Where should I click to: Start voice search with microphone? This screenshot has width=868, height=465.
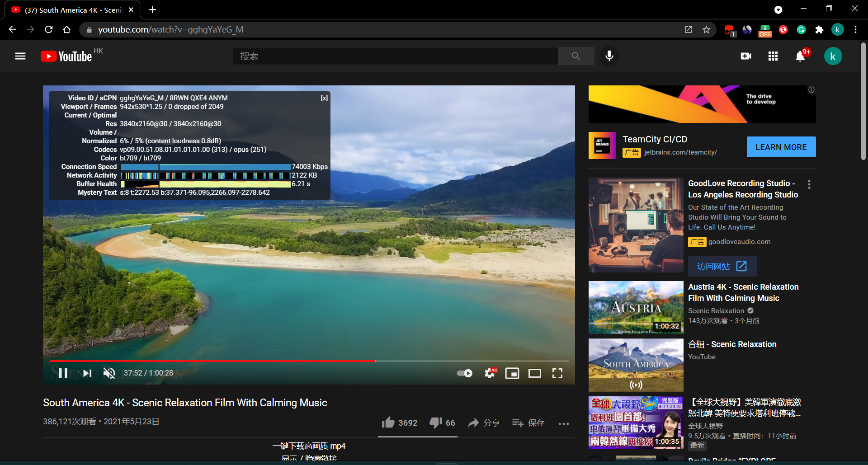pos(609,56)
